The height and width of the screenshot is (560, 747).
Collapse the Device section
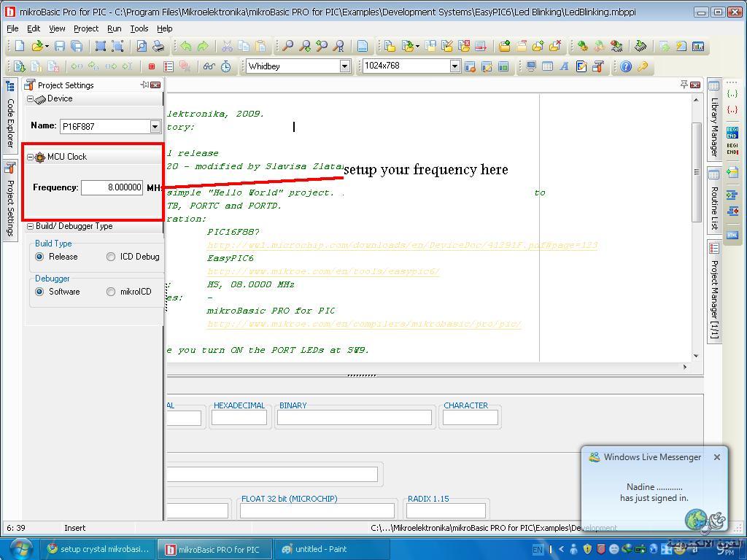[x=30, y=99]
